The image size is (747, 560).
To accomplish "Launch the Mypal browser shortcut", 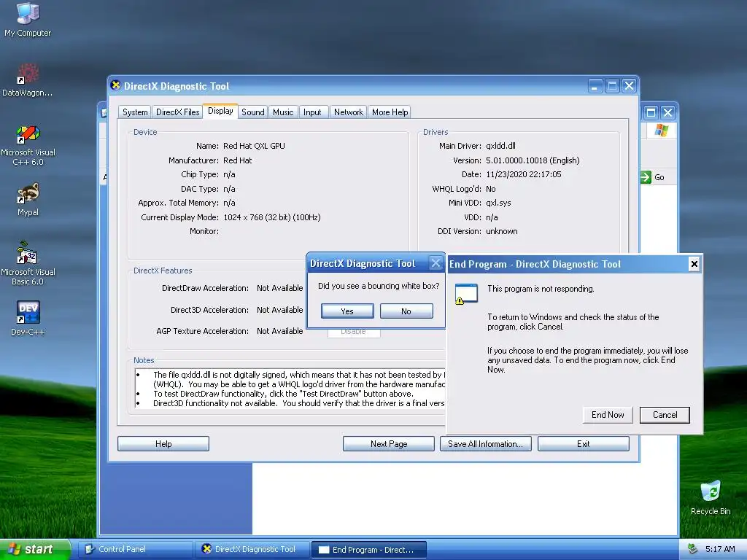I will (28, 200).
